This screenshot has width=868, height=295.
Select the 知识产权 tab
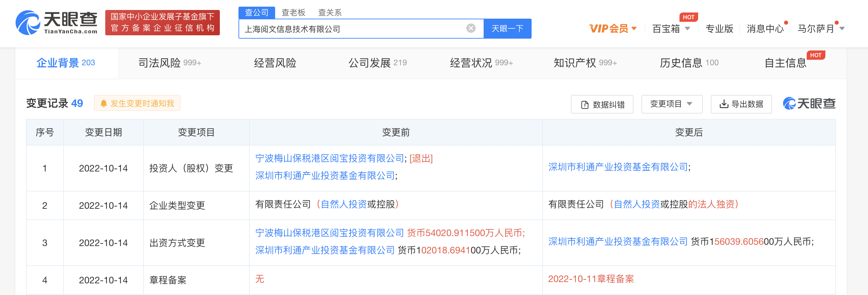coord(585,63)
